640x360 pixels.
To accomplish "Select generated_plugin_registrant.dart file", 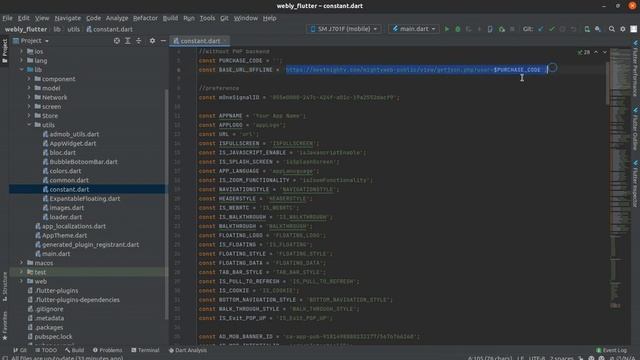I will point(90,244).
